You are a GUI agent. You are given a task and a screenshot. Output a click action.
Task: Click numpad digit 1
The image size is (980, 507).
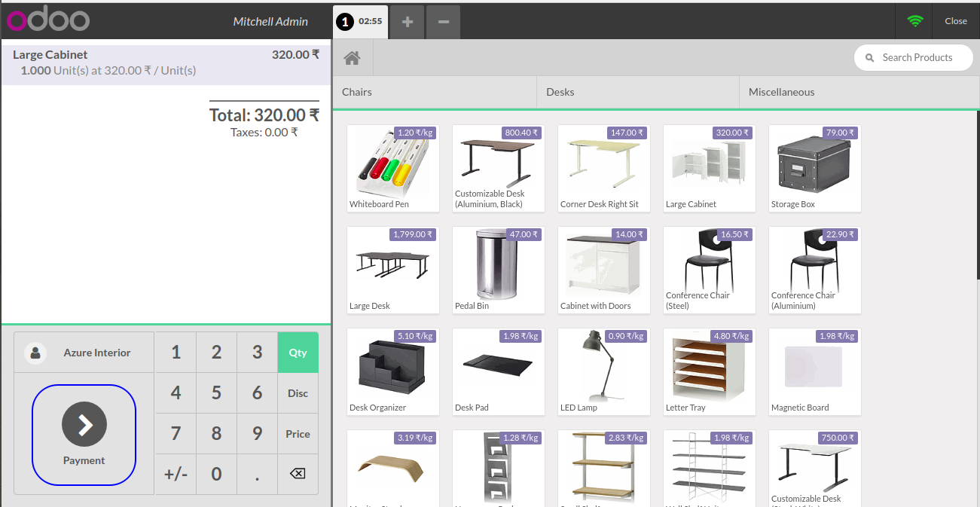(176, 352)
